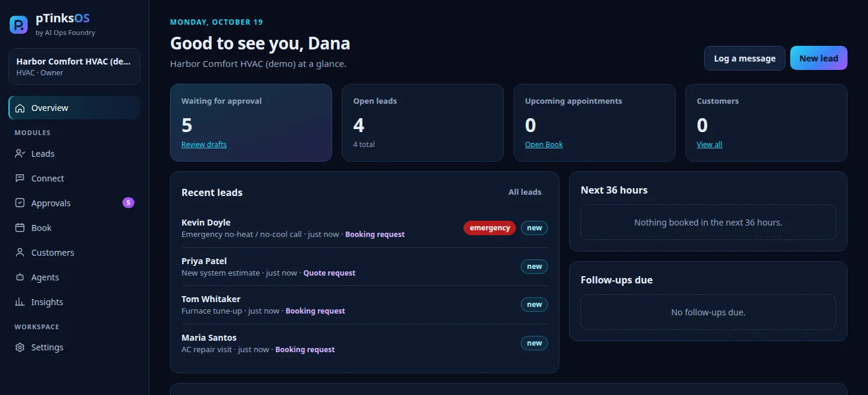Click the new tag on Maria Santos row
The width and height of the screenshot is (868, 395).
534,343
